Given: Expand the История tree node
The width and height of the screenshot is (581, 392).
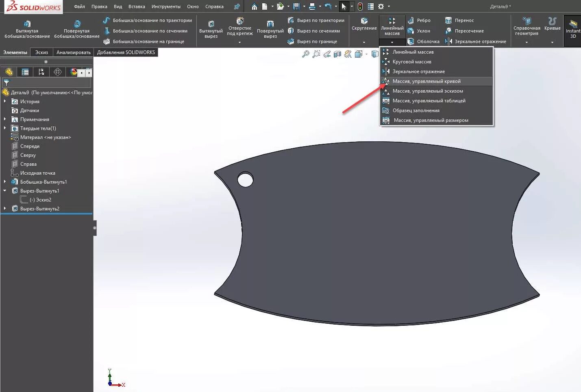Looking at the screenshot, I should (5, 101).
